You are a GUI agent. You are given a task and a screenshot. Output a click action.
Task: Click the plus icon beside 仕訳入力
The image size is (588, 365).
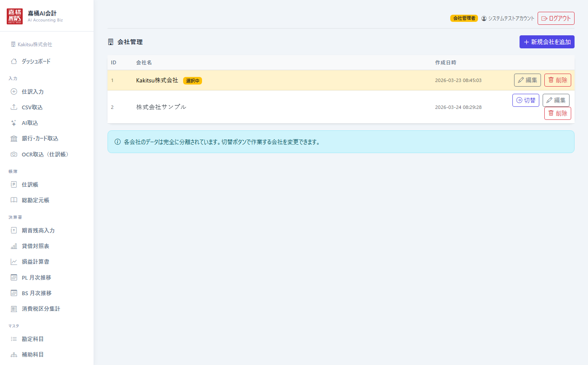13,92
